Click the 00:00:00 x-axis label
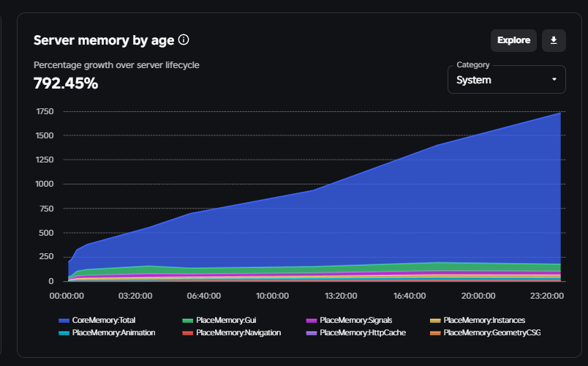 point(67,296)
